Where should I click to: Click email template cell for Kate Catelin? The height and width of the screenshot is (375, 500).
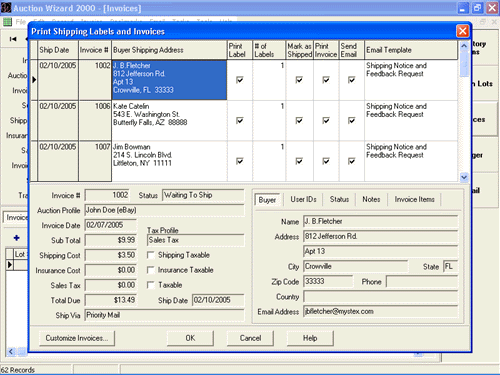(411, 120)
